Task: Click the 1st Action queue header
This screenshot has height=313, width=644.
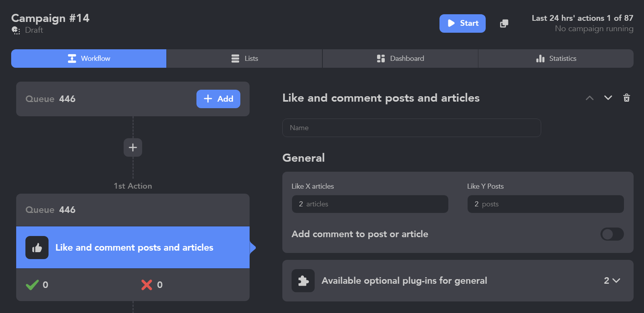Action: pyautogui.click(x=133, y=210)
